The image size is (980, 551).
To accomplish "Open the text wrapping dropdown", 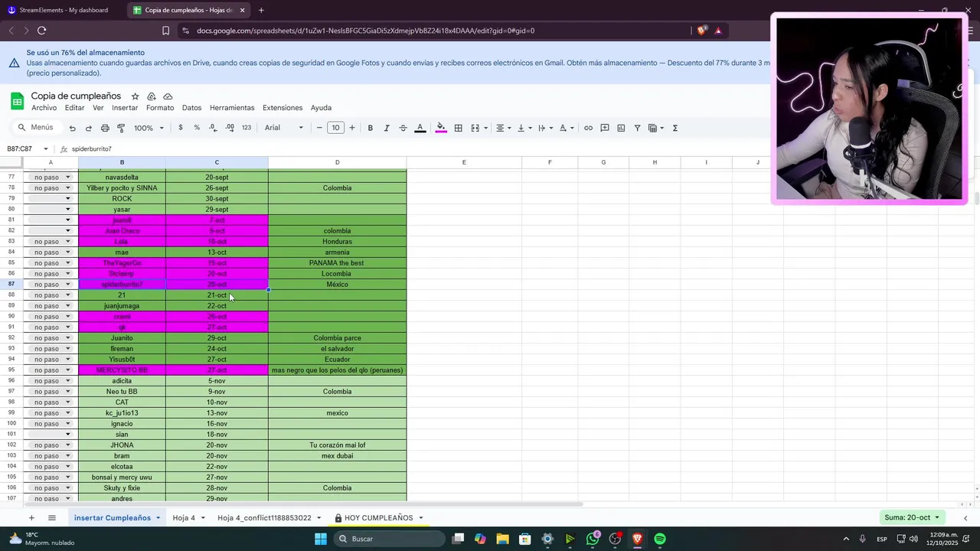I will [x=545, y=128].
